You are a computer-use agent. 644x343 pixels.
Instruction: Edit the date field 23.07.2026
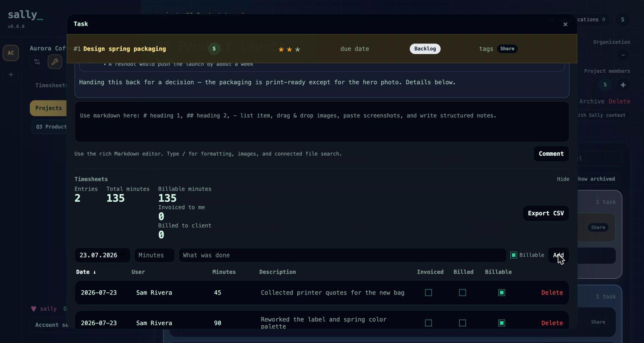click(x=102, y=255)
